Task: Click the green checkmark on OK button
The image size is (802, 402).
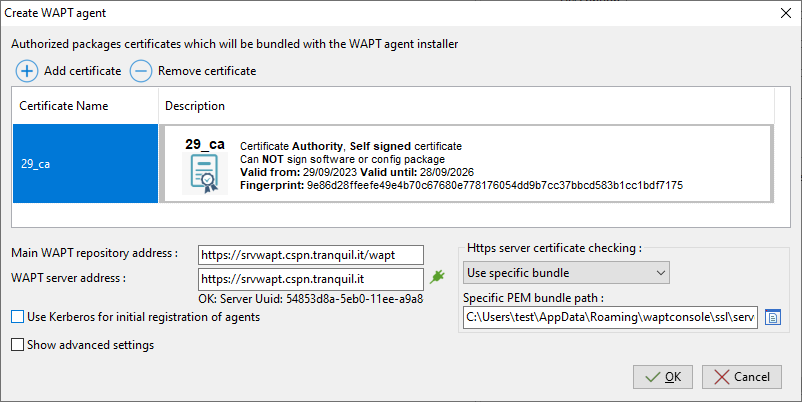Action: (x=652, y=377)
